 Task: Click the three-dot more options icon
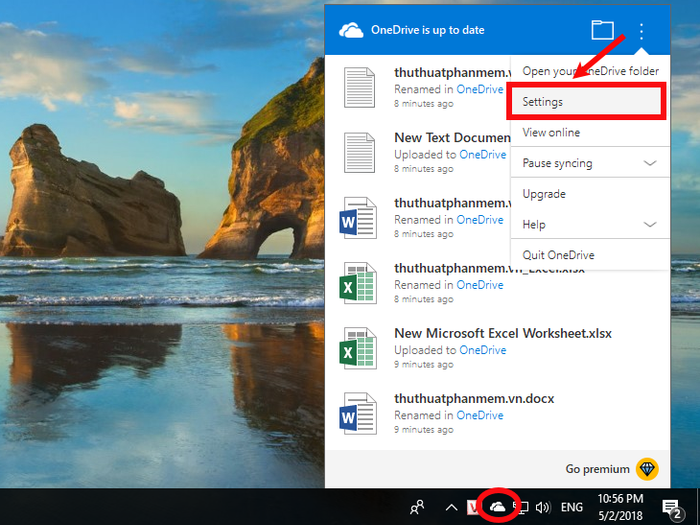641,31
